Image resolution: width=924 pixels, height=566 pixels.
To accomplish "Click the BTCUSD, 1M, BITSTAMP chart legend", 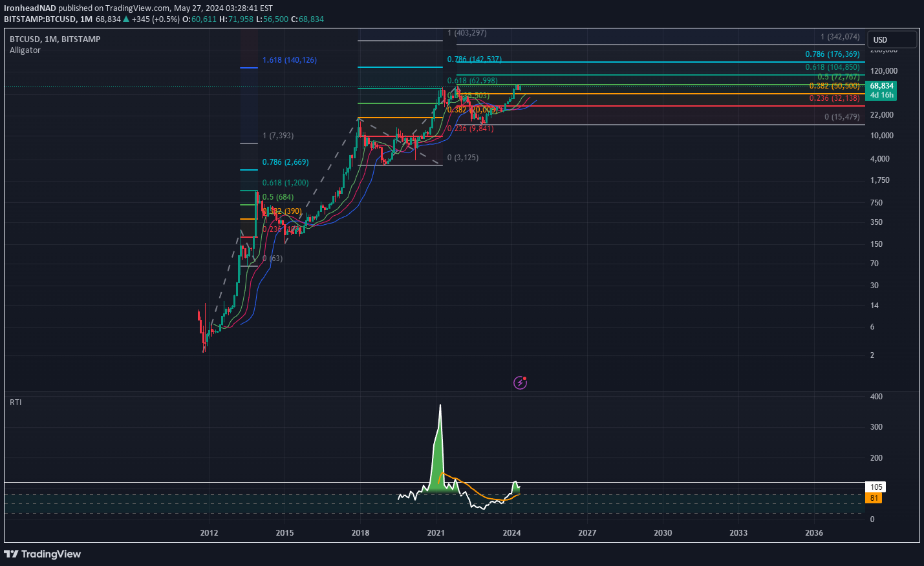I will click(55, 39).
